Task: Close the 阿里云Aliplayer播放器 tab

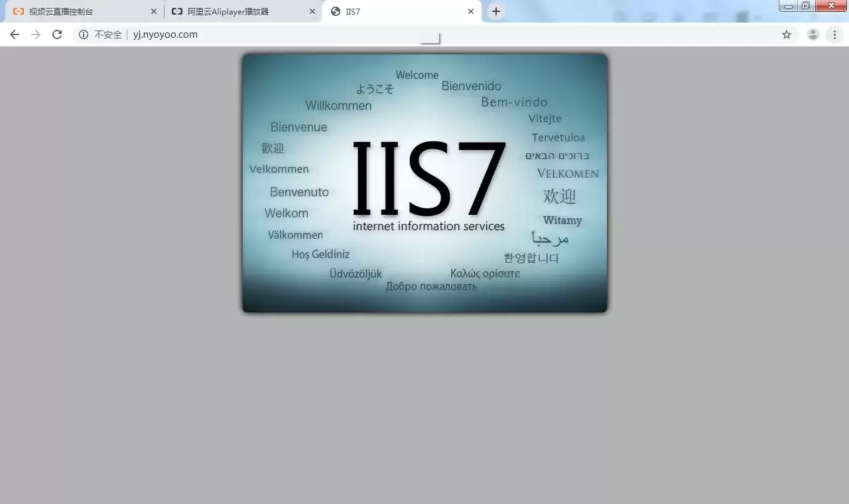Action: point(312,11)
